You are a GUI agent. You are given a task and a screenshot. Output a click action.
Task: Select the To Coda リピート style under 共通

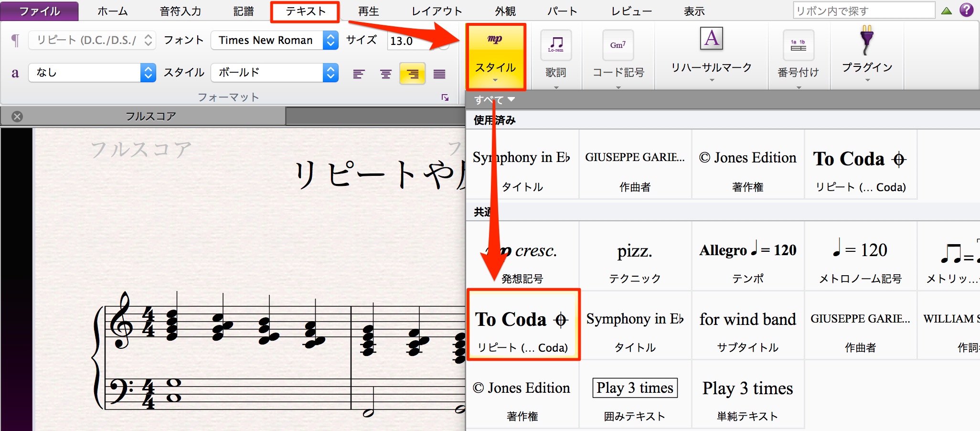(x=523, y=325)
